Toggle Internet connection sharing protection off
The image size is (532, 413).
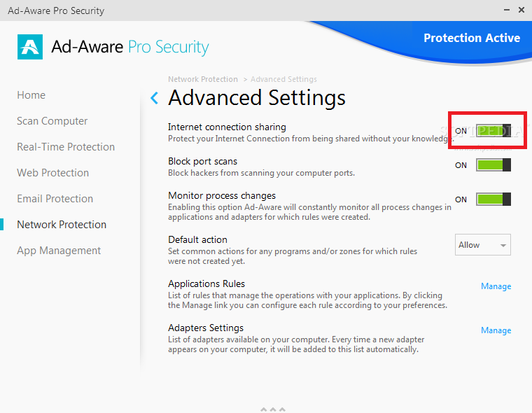[493, 131]
